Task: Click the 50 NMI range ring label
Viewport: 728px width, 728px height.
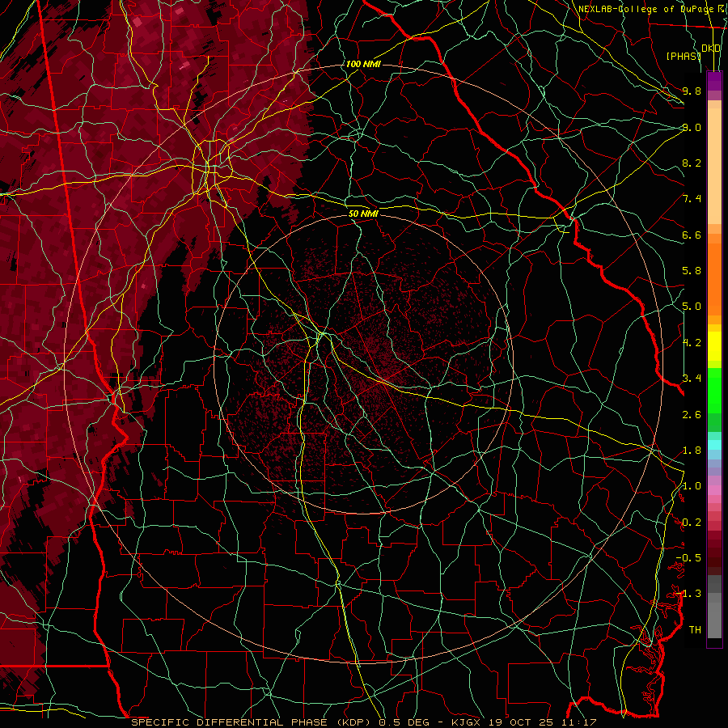Action: pos(363,214)
